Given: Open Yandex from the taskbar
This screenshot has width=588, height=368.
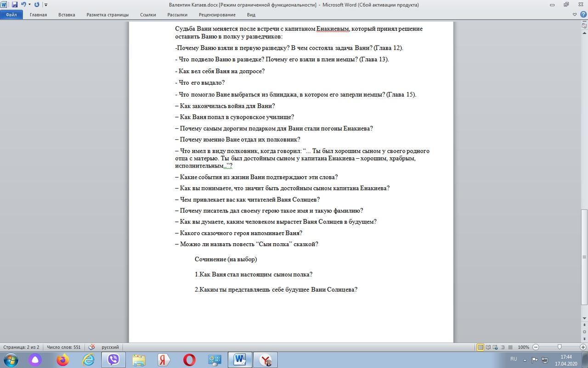Looking at the screenshot, I should pos(164,360).
